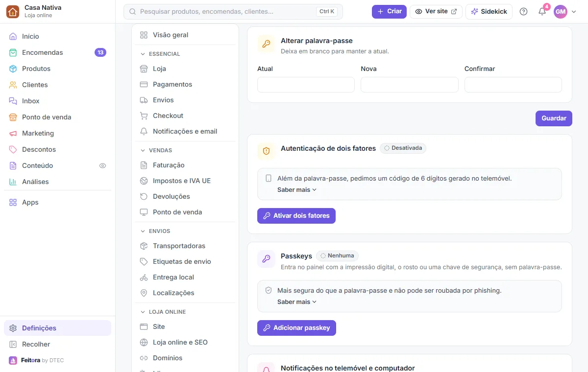The image size is (588, 372).
Task: Click the Loja online e SEO globe icon
Action: [144, 342]
